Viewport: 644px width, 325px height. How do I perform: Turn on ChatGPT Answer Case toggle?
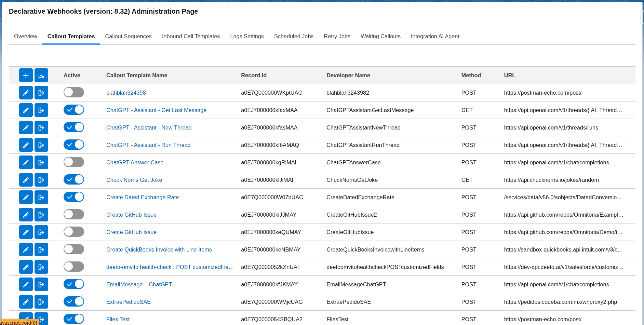click(x=73, y=162)
